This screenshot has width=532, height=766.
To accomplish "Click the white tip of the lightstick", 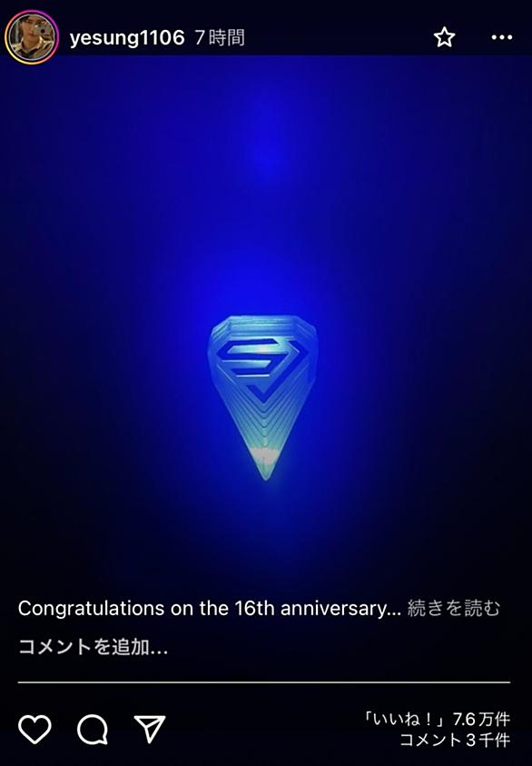I will [265, 459].
